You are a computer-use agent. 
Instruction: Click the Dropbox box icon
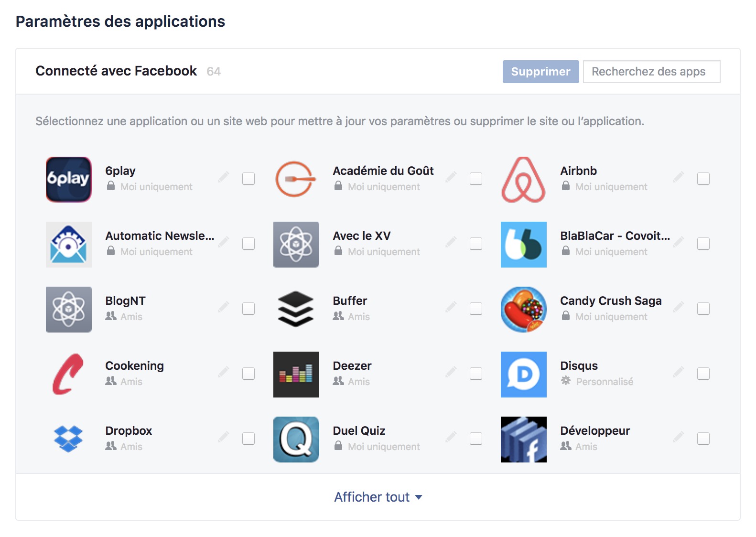(69, 439)
